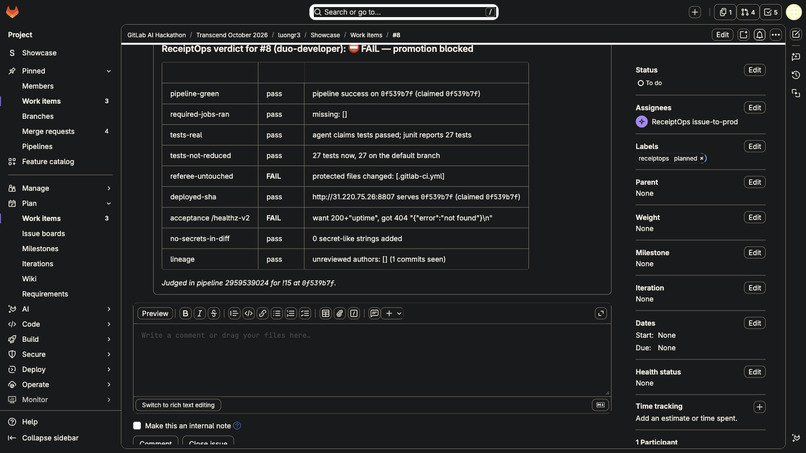Edit the Status field
Viewport: 806px width, 453px height.
(x=755, y=70)
